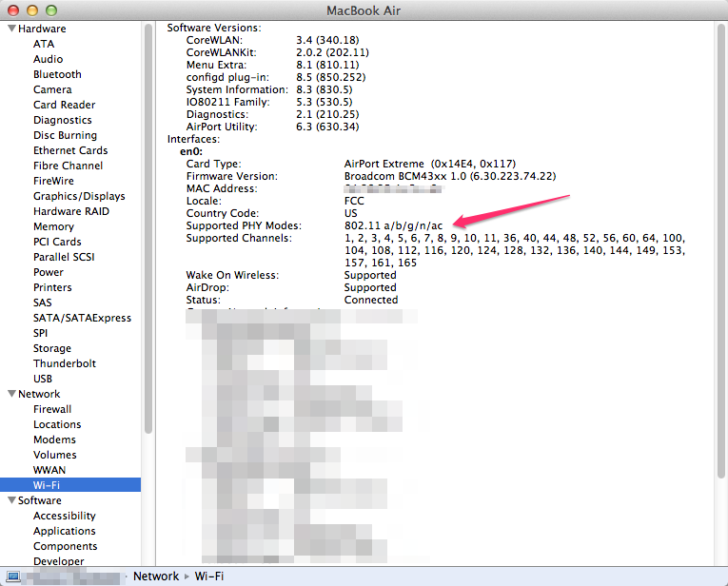Click the Broadcom BCM43xx firmware value
This screenshot has height=586, width=728.
(x=450, y=176)
